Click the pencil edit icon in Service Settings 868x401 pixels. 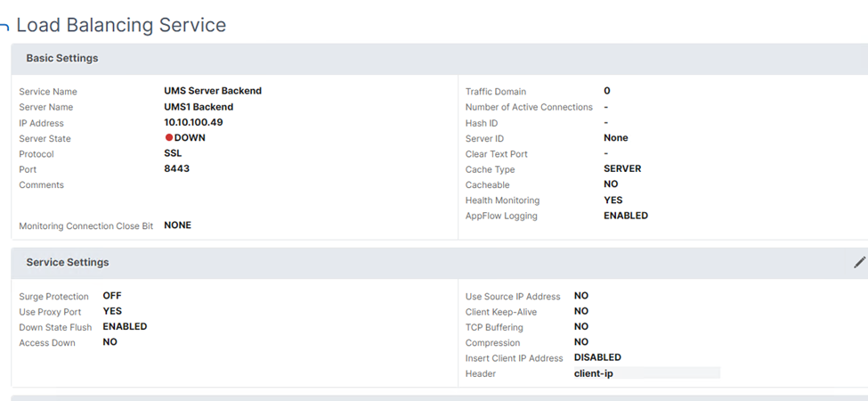pyautogui.click(x=859, y=262)
